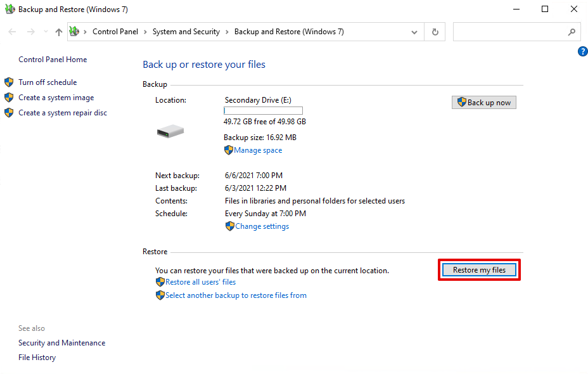Click the shield icon next to Manage space
This screenshot has width=588, height=374.
click(228, 150)
